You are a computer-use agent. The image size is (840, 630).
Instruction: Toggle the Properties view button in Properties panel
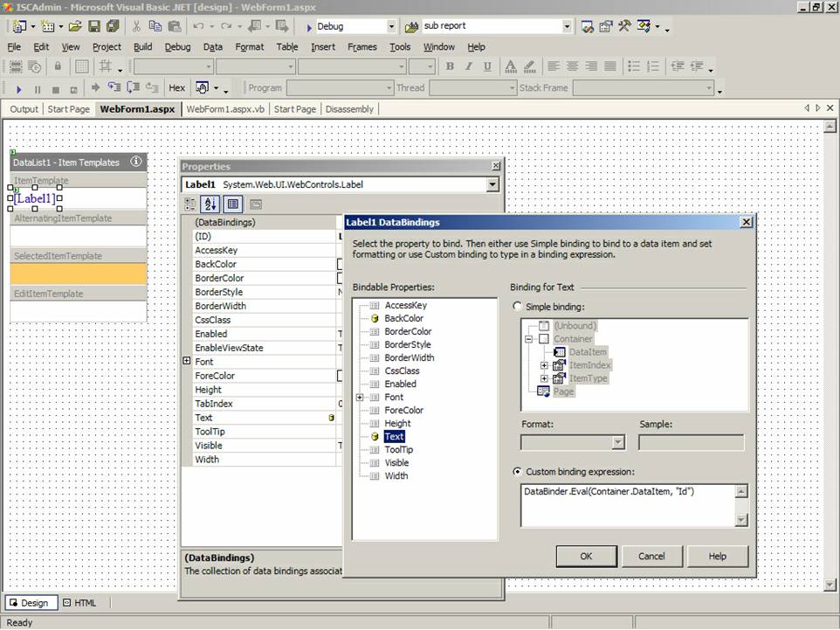(x=232, y=204)
